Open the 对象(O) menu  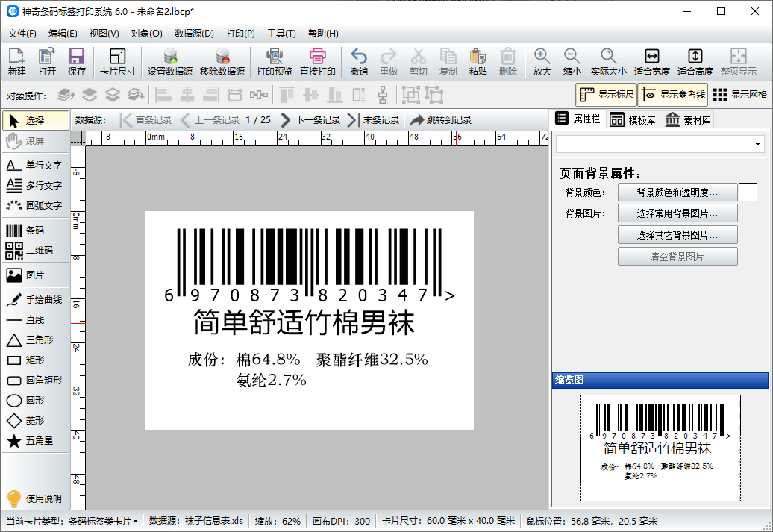coord(146,34)
